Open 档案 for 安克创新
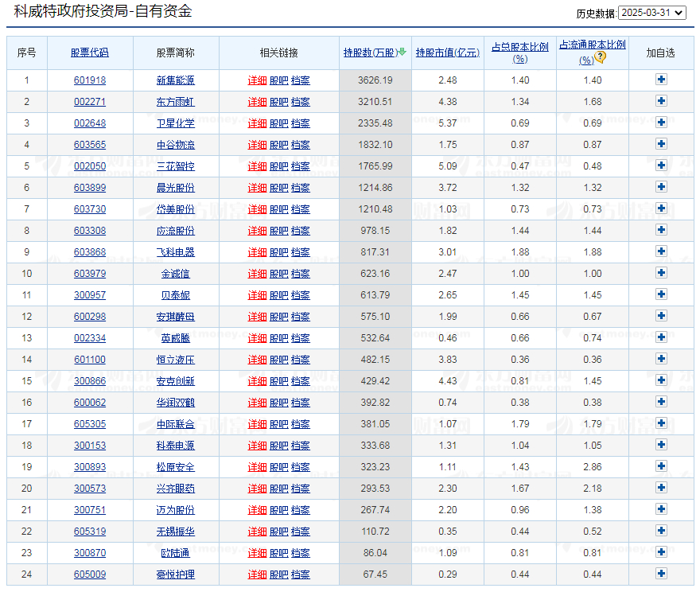 pos(301,381)
